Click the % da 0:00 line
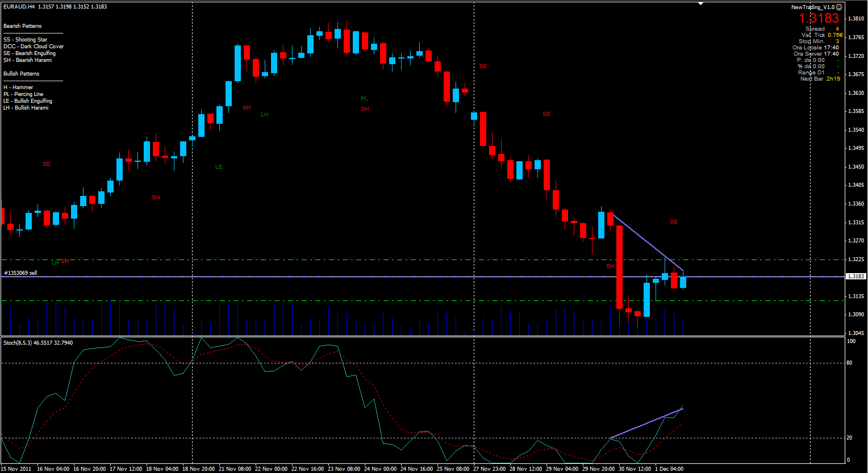 click(x=818, y=66)
